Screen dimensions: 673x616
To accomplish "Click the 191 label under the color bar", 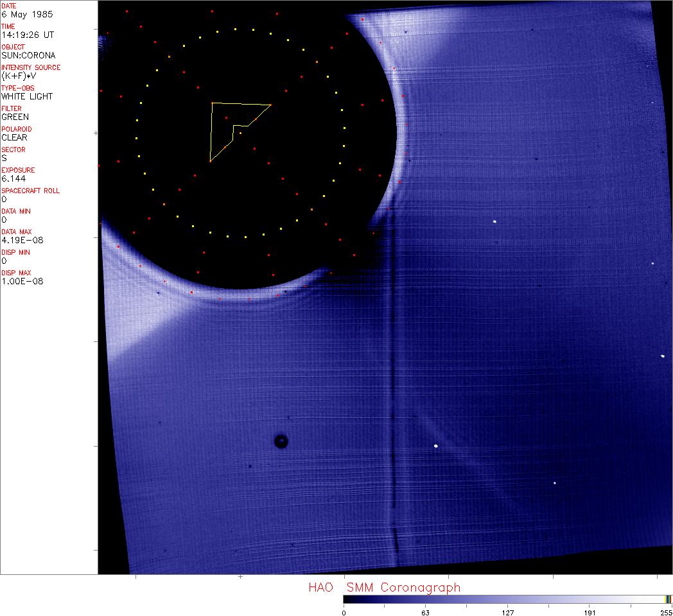I will [590, 612].
